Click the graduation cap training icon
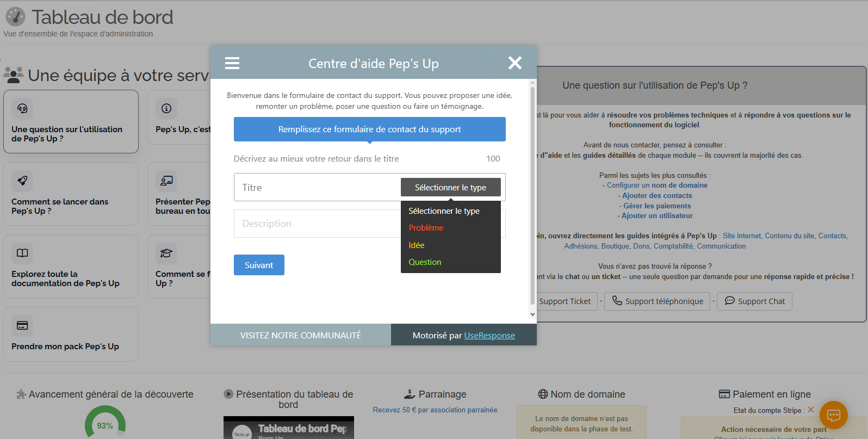 pos(166,253)
